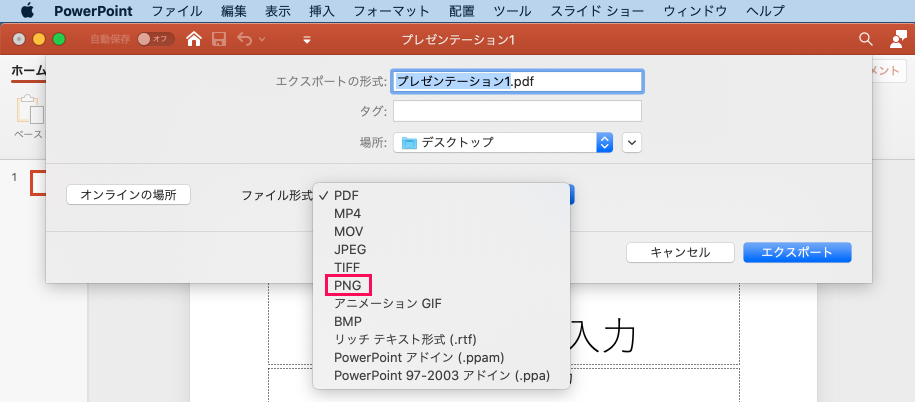The image size is (915, 402).
Task: Open the ウィンドウ menu
Action: click(696, 11)
